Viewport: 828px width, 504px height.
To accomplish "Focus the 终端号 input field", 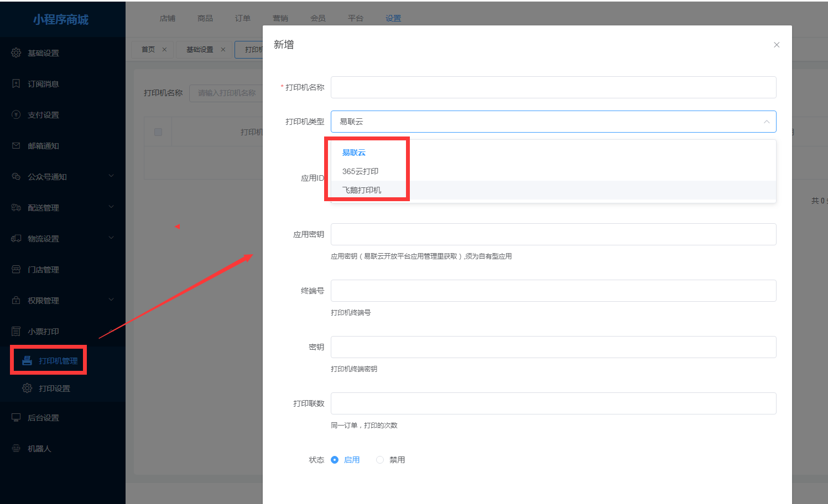I will coord(554,291).
